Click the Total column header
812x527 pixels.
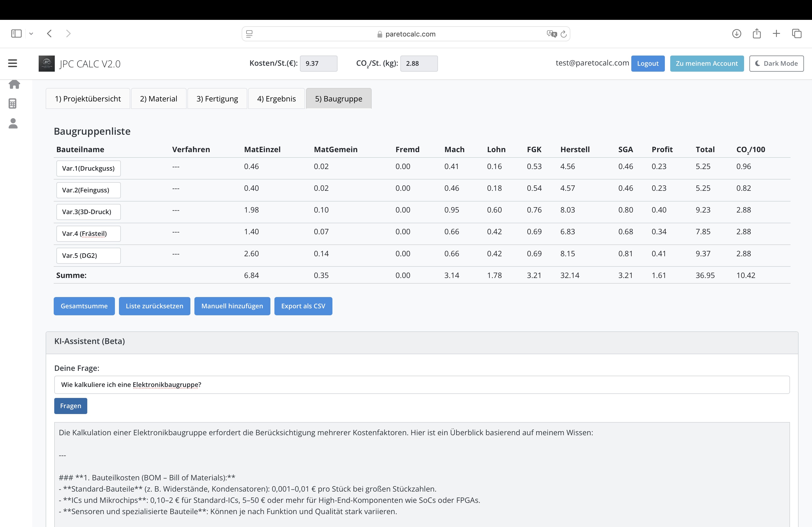click(705, 149)
